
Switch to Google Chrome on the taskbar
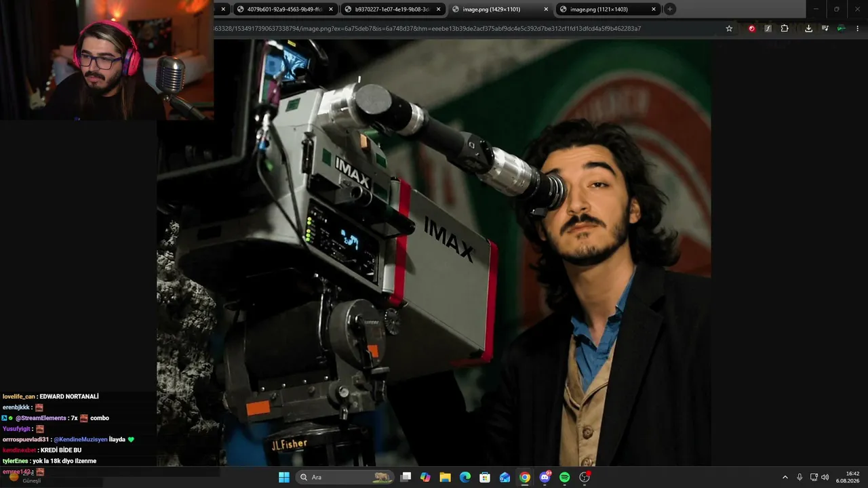[525, 477]
